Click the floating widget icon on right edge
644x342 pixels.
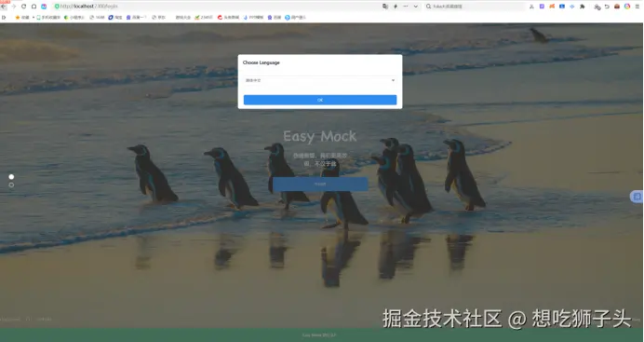(x=637, y=197)
